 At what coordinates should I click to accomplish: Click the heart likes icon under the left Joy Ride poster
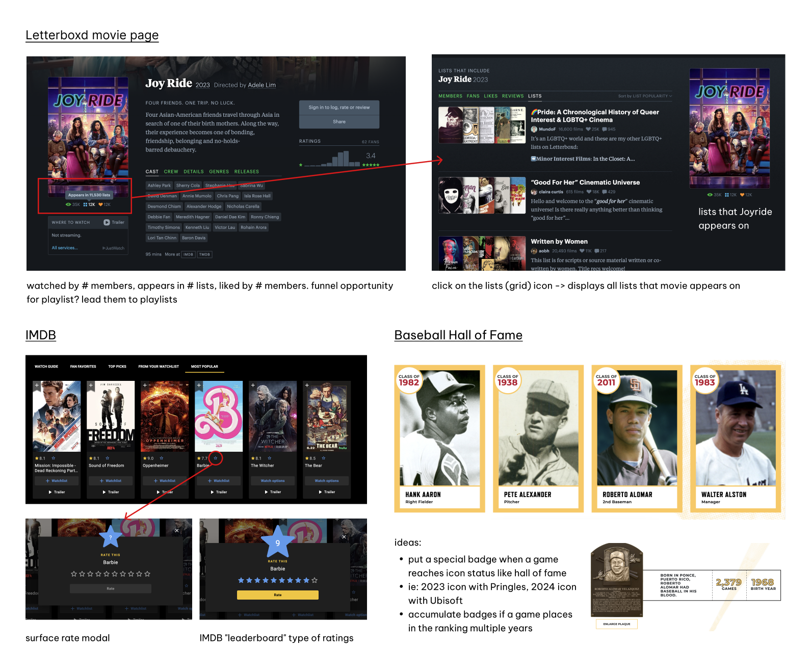coord(101,204)
